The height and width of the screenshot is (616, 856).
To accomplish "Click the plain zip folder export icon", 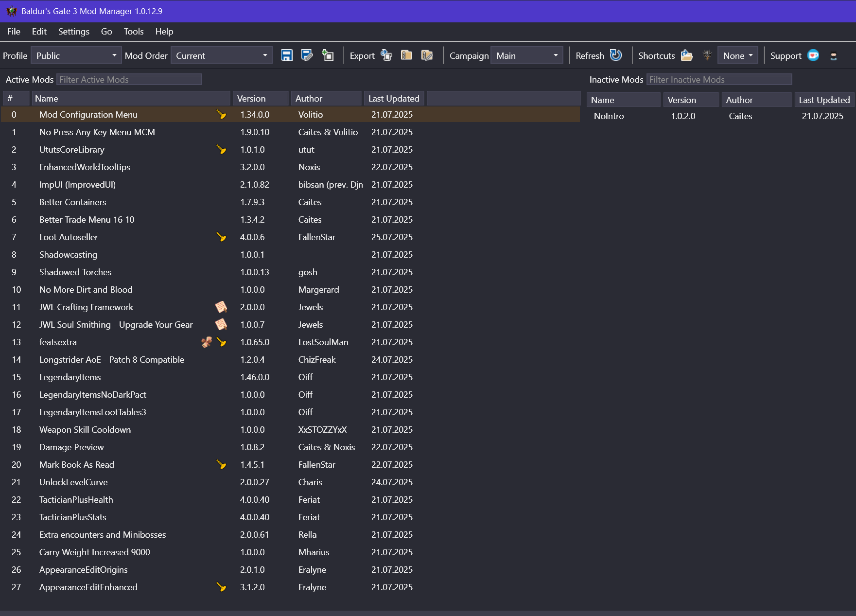I will pyautogui.click(x=407, y=55).
